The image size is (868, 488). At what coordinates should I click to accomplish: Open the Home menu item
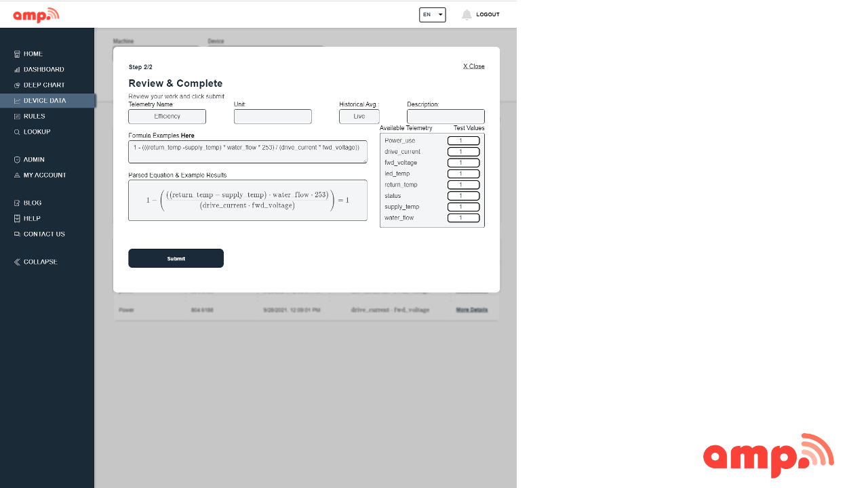click(33, 54)
